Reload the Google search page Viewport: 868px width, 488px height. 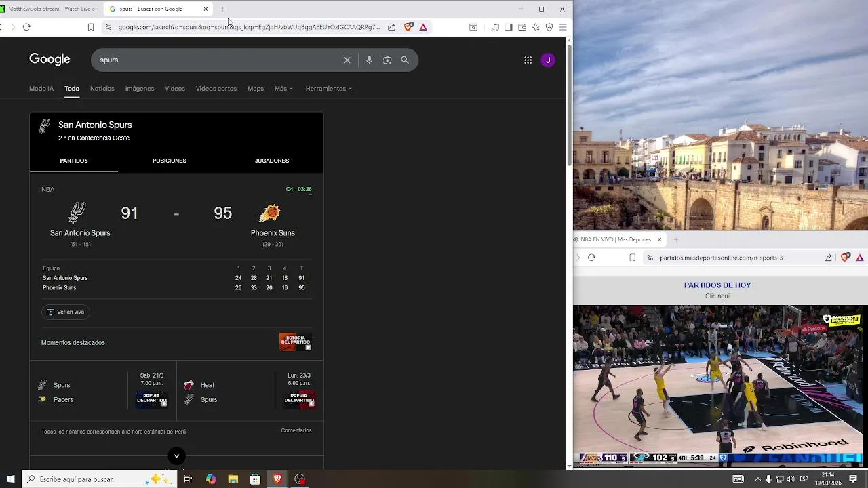pos(26,27)
